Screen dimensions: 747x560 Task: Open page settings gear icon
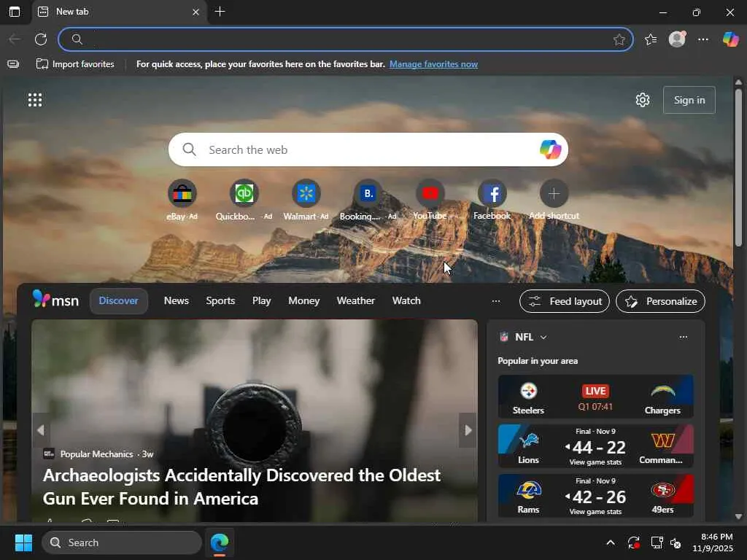[x=643, y=100]
